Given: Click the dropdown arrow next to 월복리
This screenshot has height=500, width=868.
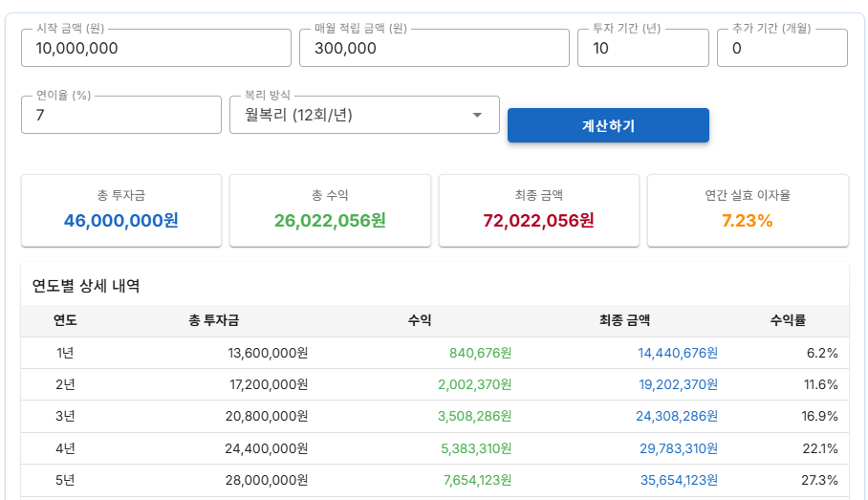Looking at the screenshot, I should pos(477,115).
